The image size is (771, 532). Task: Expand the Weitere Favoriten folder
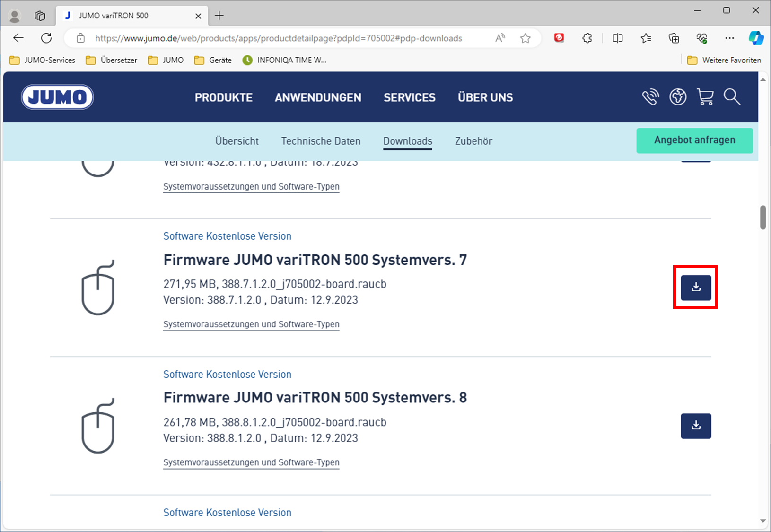click(x=725, y=60)
